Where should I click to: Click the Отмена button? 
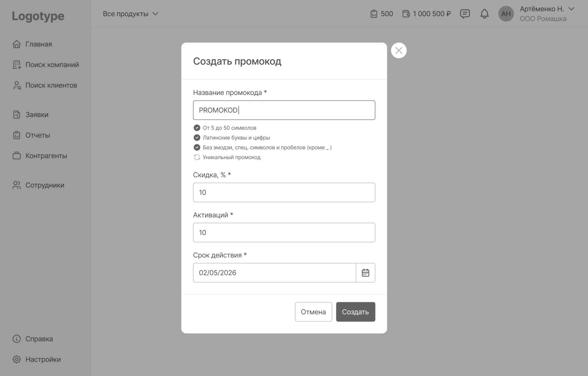[x=313, y=312]
